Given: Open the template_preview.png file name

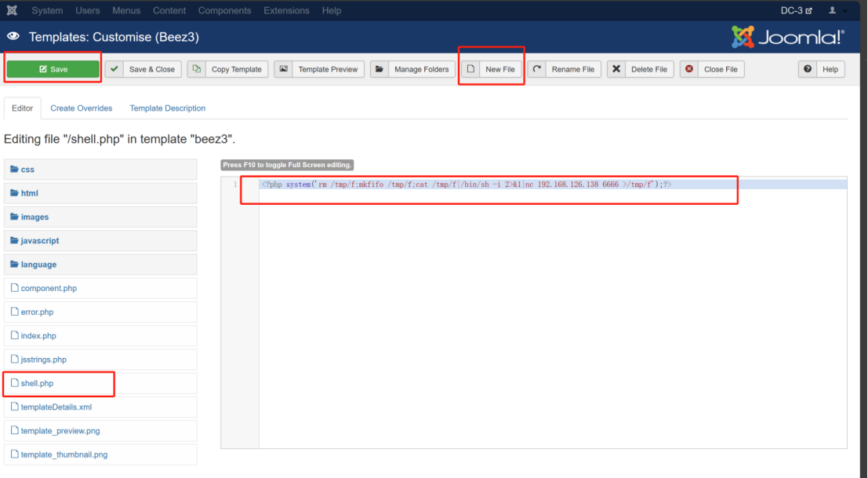Looking at the screenshot, I should coord(60,431).
